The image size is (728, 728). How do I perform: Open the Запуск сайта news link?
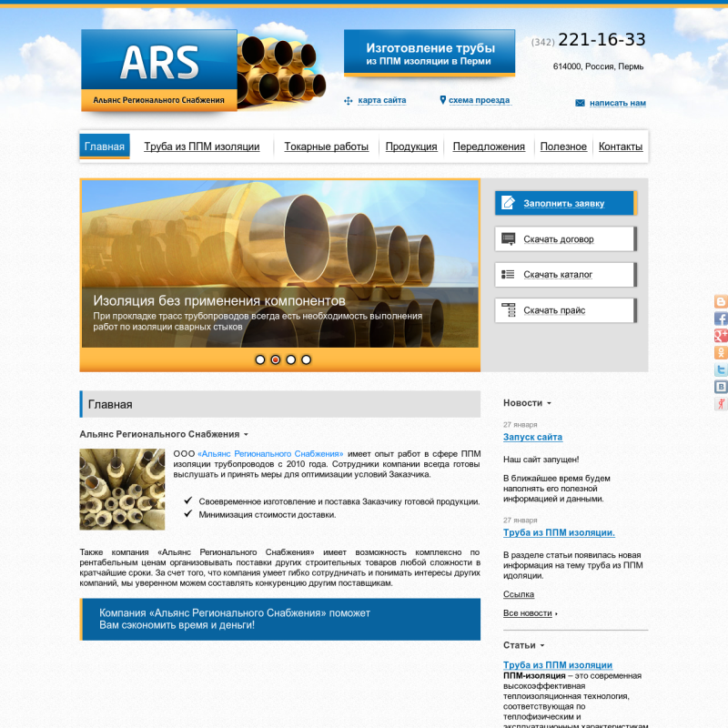pyautogui.click(x=532, y=437)
